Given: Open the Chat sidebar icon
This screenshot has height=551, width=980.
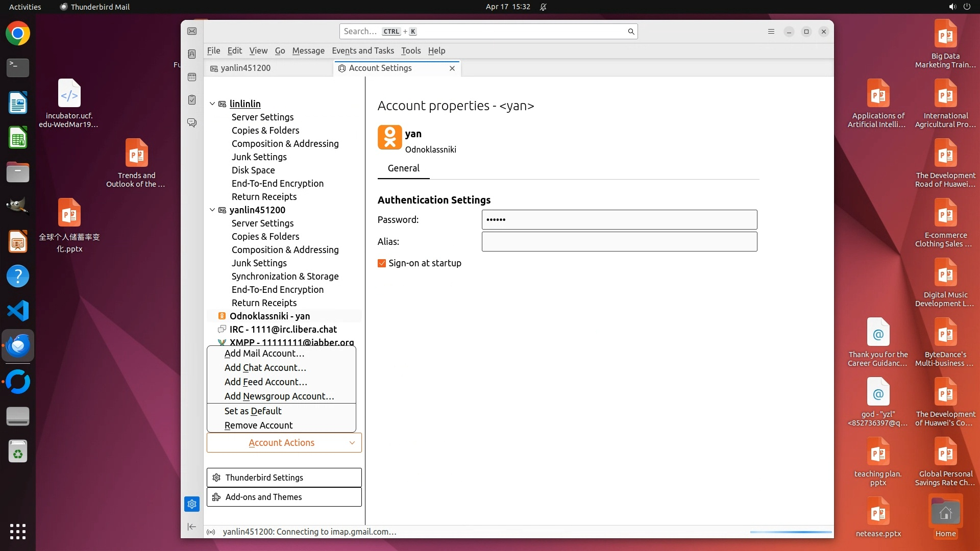Looking at the screenshot, I should 192,123.
